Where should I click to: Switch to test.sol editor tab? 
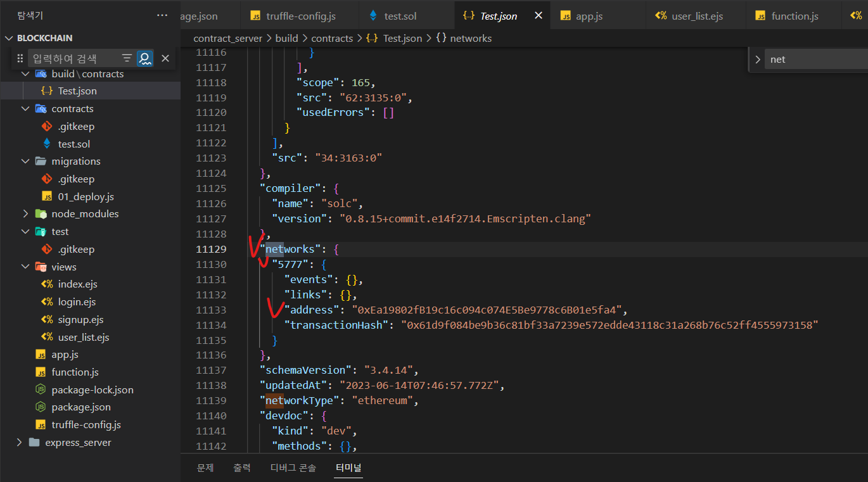click(x=399, y=16)
